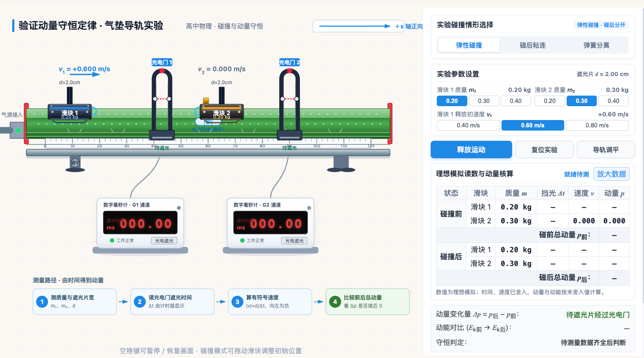644x358 pixels.
Task: Choose initial velocity 0.60 m/s
Action: point(532,125)
